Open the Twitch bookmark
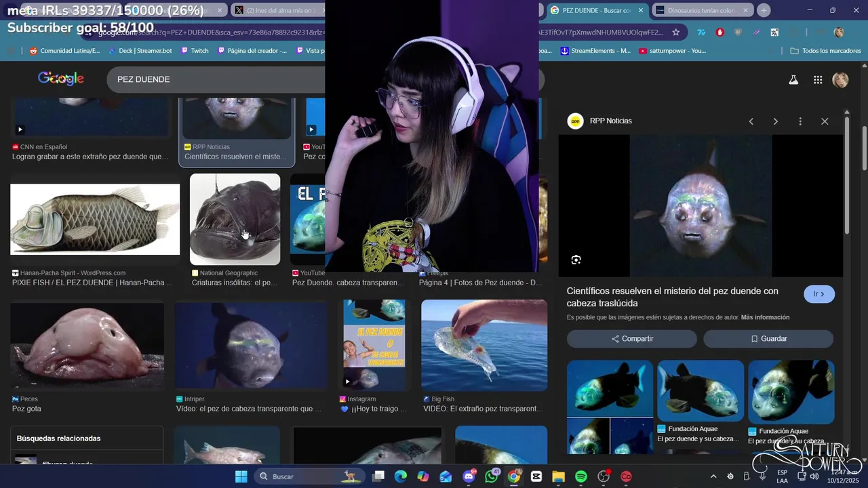 pyautogui.click(x=195, y=51)
